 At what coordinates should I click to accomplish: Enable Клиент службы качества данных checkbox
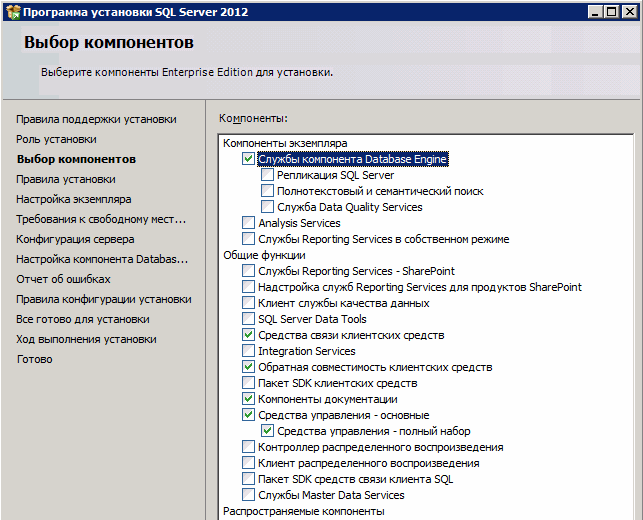pos(248,303)
